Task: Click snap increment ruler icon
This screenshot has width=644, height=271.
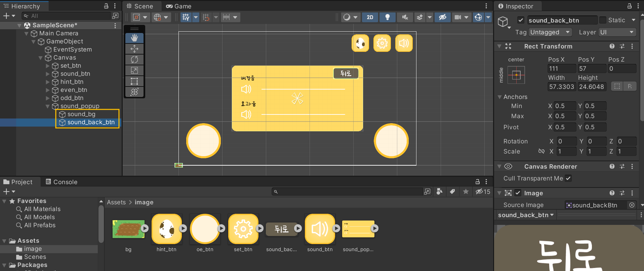Action: tap(226, 17)
